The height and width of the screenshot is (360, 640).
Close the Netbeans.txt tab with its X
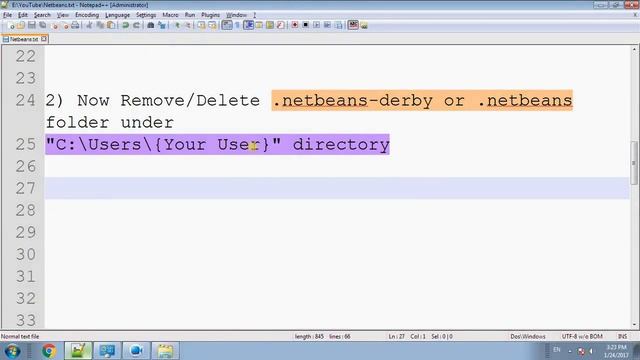pos(44,39)
